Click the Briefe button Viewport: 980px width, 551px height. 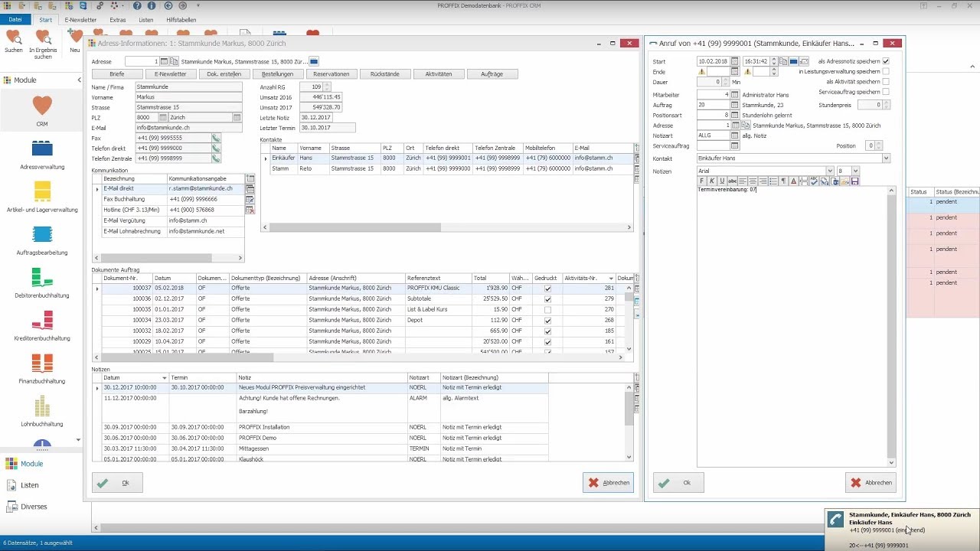coord(117,74)
